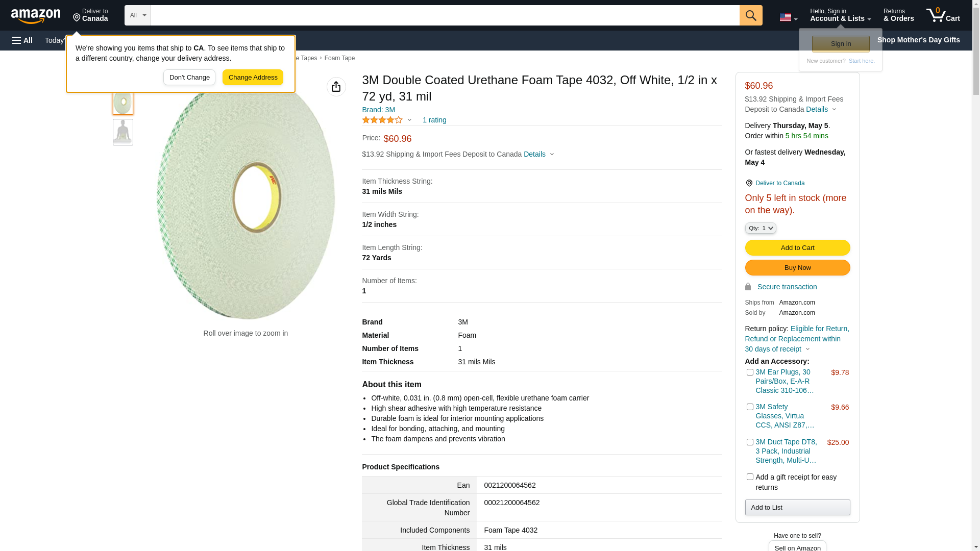The width and height of the screenshot is (980, 551).
Task: Click the Add to Cart button
Action: point(797,248)
